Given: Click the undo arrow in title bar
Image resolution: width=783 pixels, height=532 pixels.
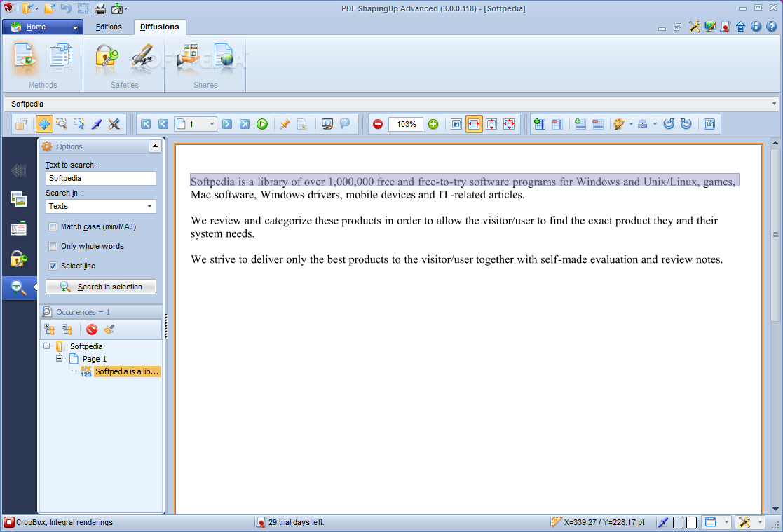Looking at the screenshot, I should click(65, 8).
